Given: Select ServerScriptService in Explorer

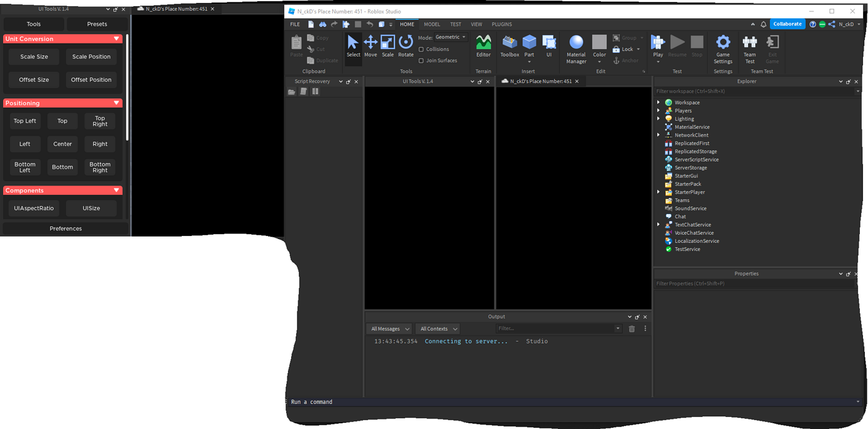Looking at the screenshot, I should [696, 160].
